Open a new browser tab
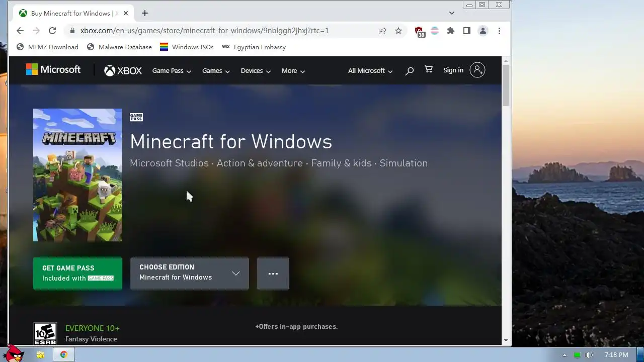 click(145, 13)
